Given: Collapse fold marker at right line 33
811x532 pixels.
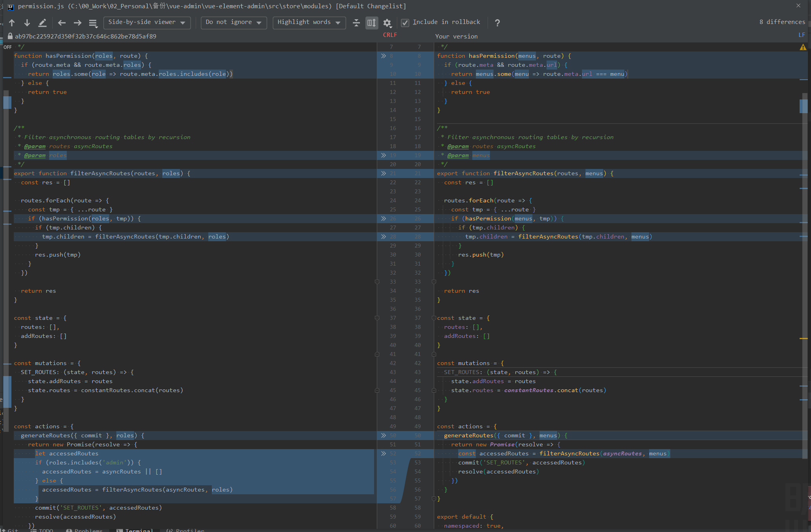Looking at the screenshot, I should pos(434,282).
